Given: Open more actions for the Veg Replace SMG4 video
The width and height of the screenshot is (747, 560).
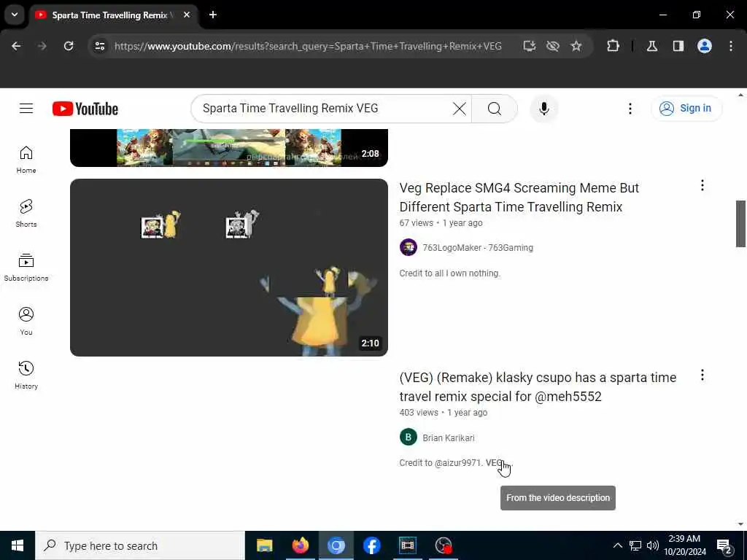Looking at the screenshot, I should click(x=703, y=185).
